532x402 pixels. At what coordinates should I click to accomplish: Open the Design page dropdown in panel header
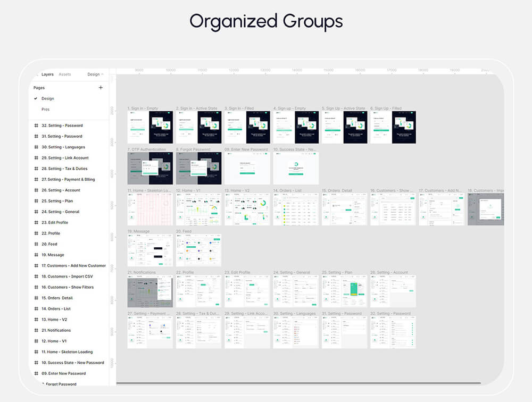click(x=95, y=74)
